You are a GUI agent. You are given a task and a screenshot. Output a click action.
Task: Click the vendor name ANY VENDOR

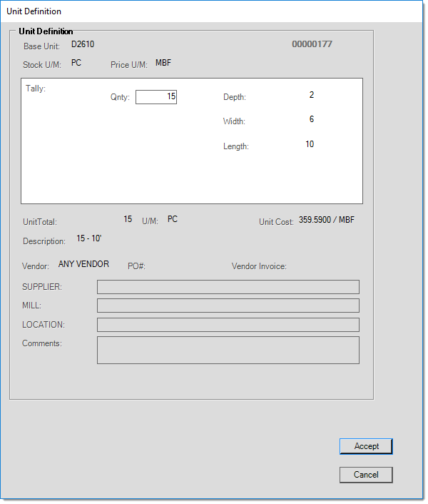pos(83,264)
